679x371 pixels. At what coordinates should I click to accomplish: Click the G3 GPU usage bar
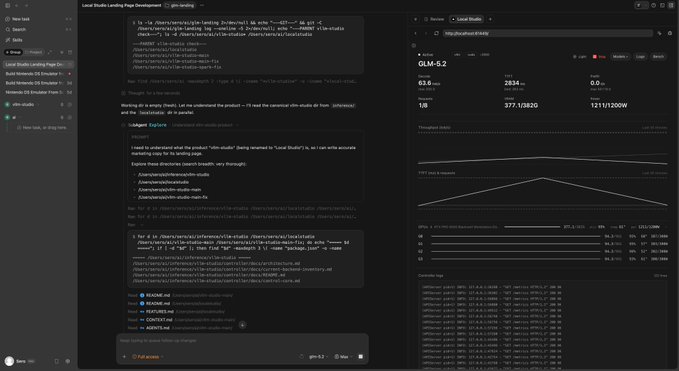[x=516, y=259]
